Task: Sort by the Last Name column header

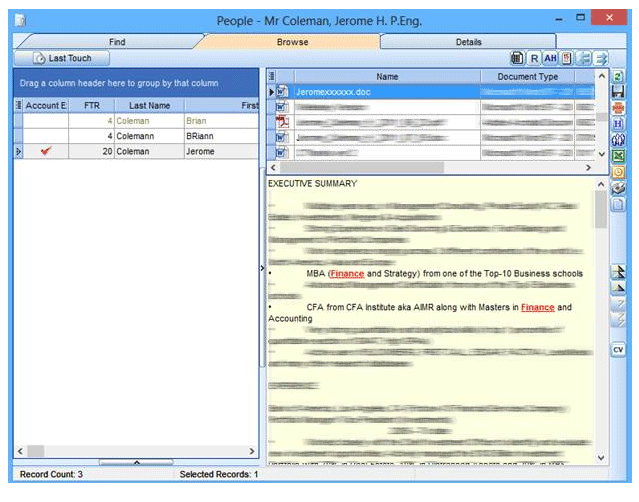Action: pos(150,106)
